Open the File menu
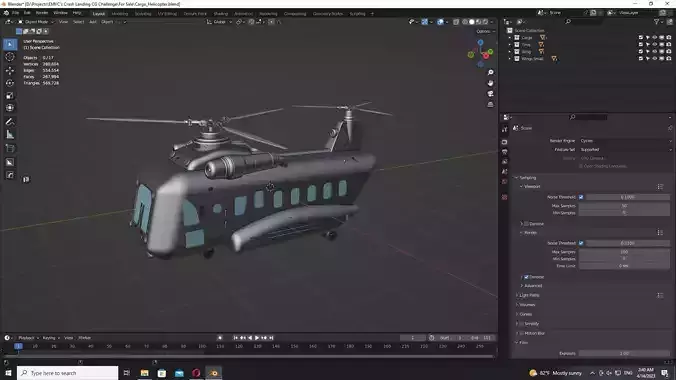 coord(16,13)
